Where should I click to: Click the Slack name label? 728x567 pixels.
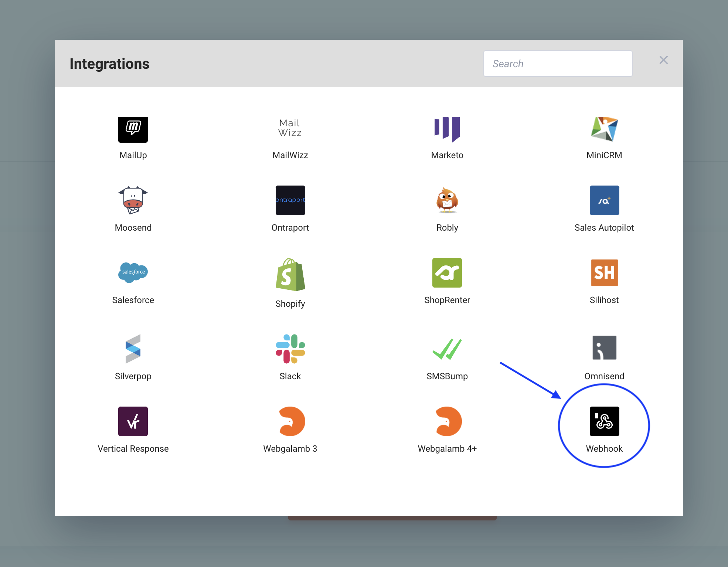point(290,376)
